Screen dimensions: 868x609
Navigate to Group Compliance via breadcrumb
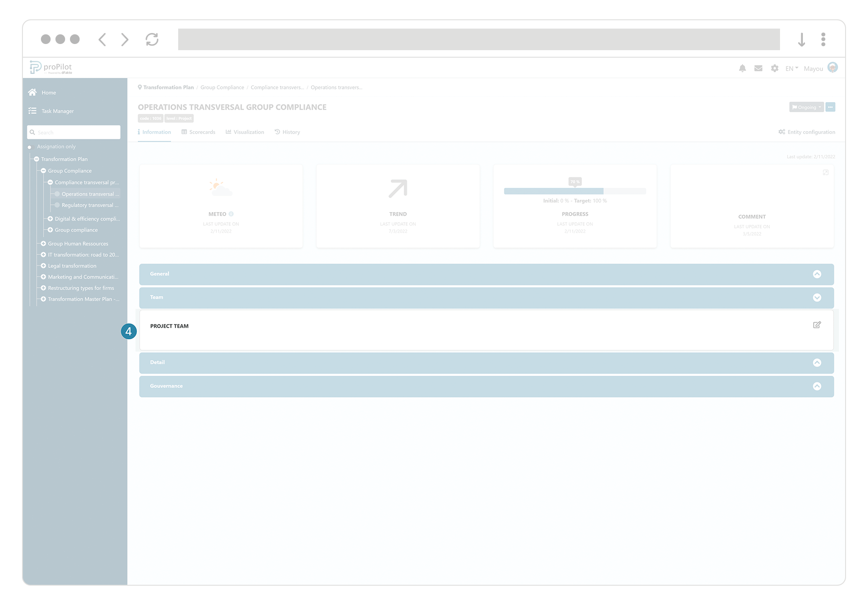[222, 87]
